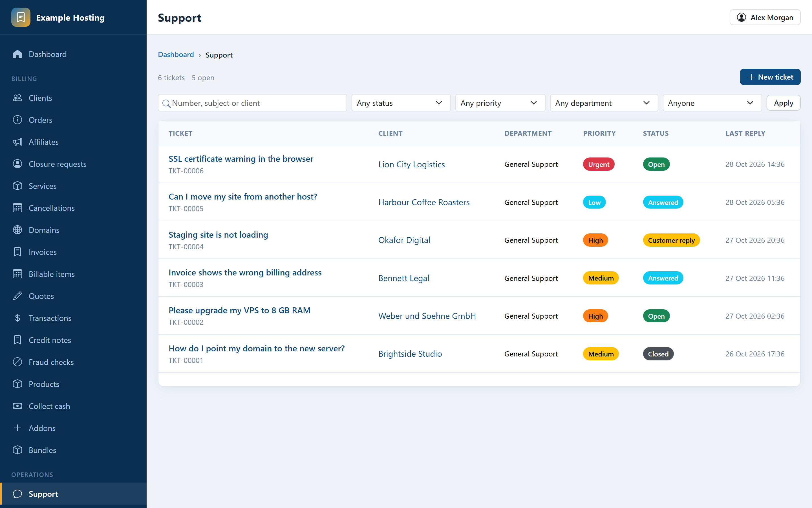Click the Support chat bubble icon
This screenshot has width=812, height=508.
click(x=17, y=494)
